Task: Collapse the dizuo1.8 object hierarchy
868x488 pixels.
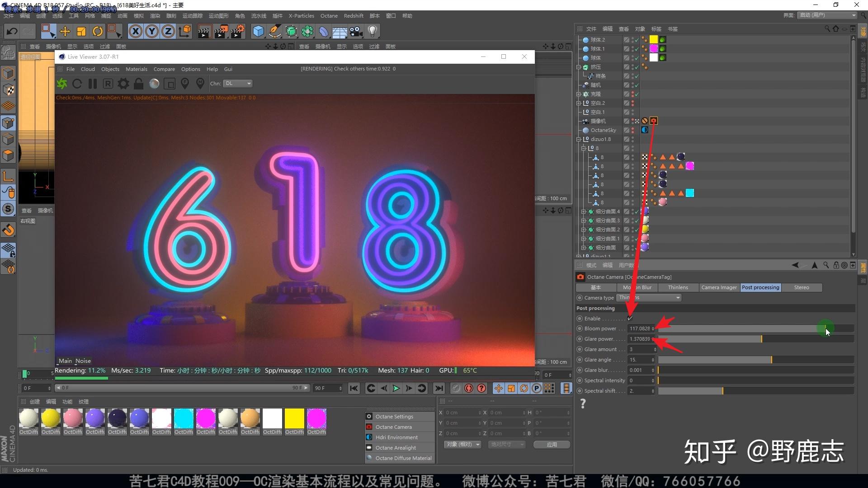Action: (x=579, y=139)
